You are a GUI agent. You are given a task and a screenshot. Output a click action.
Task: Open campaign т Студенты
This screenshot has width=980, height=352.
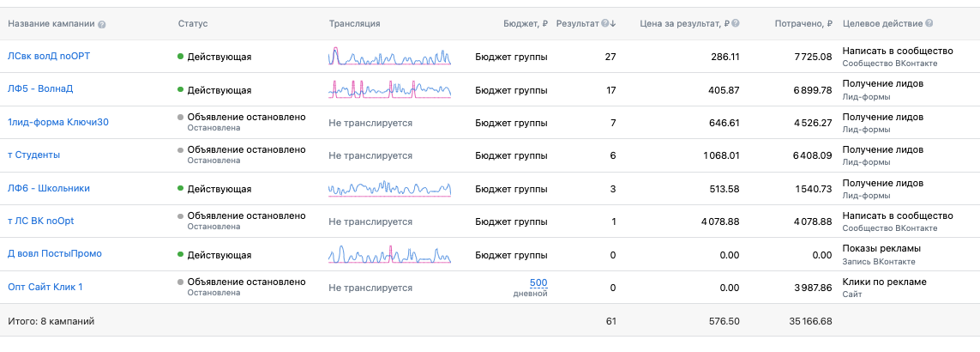coord(33,155)
